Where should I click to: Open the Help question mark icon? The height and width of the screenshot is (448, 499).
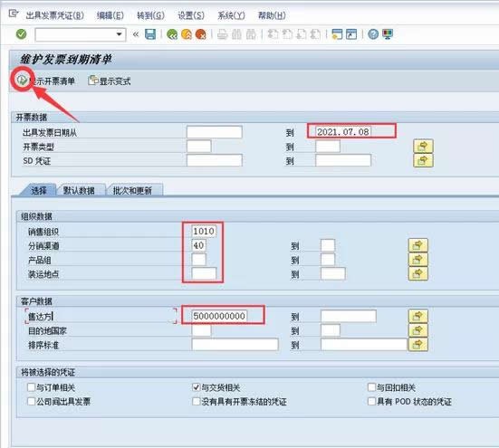click(373, 34)
